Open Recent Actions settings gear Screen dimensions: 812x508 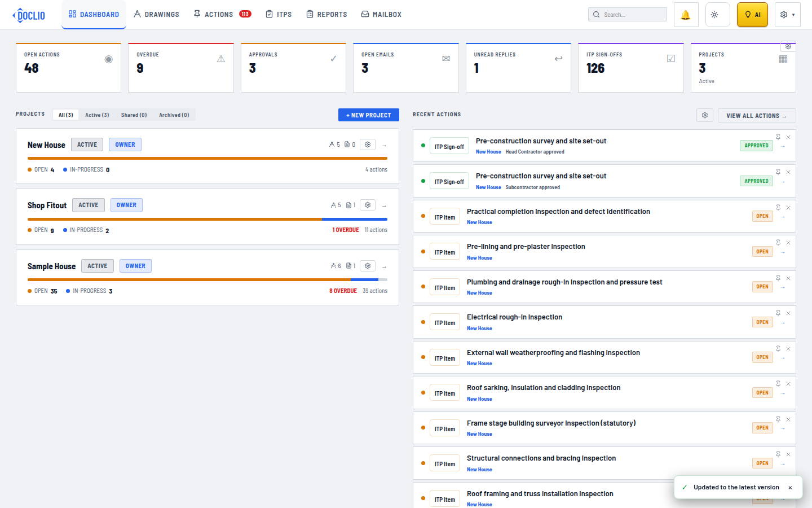(x=705, y=115)
